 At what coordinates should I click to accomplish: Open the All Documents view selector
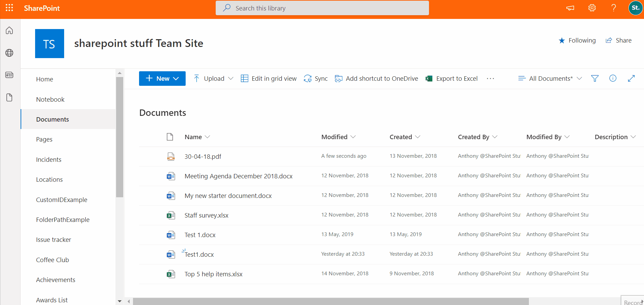coord(549,78)
